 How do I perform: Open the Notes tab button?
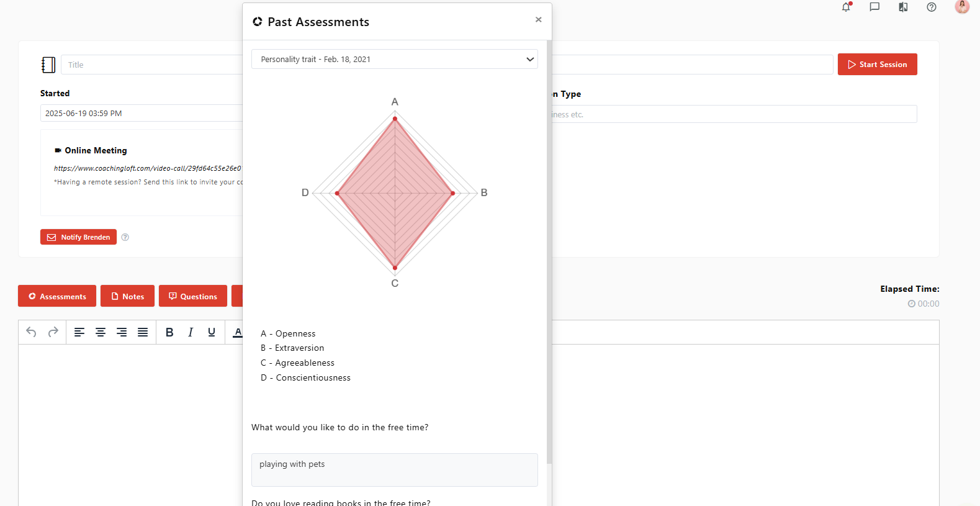(127, 296)
